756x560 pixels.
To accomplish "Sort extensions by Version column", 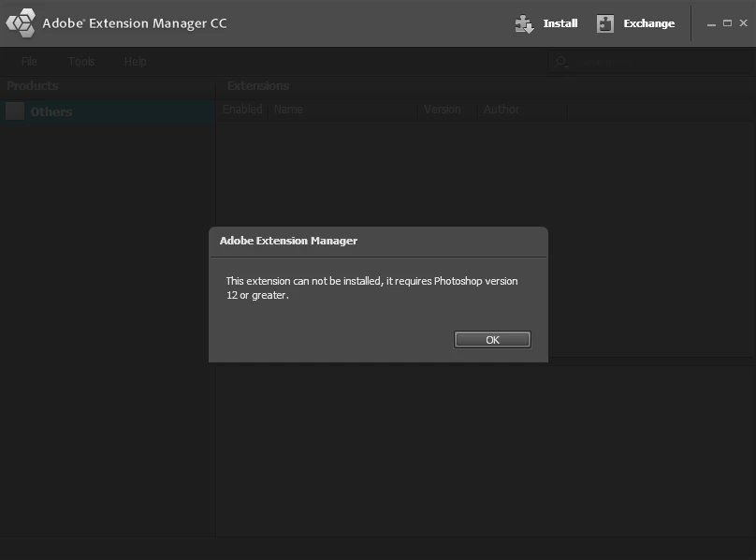I will (447, 110).
